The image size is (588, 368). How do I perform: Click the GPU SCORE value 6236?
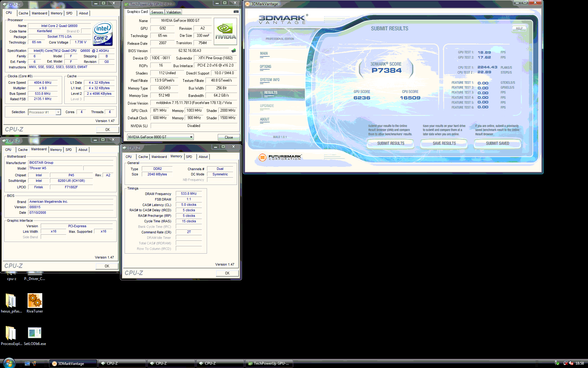click(x=362, y=98)
